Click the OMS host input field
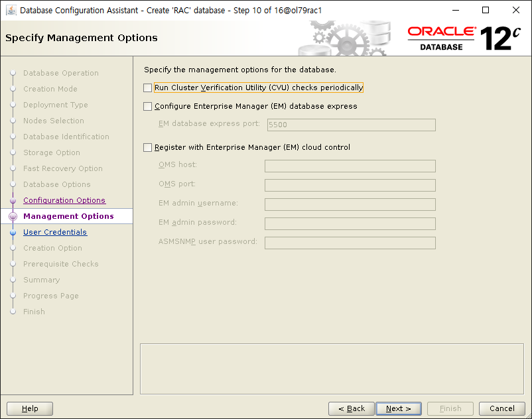The width and height of the screenshot is (532, 419). coord(350,166)
